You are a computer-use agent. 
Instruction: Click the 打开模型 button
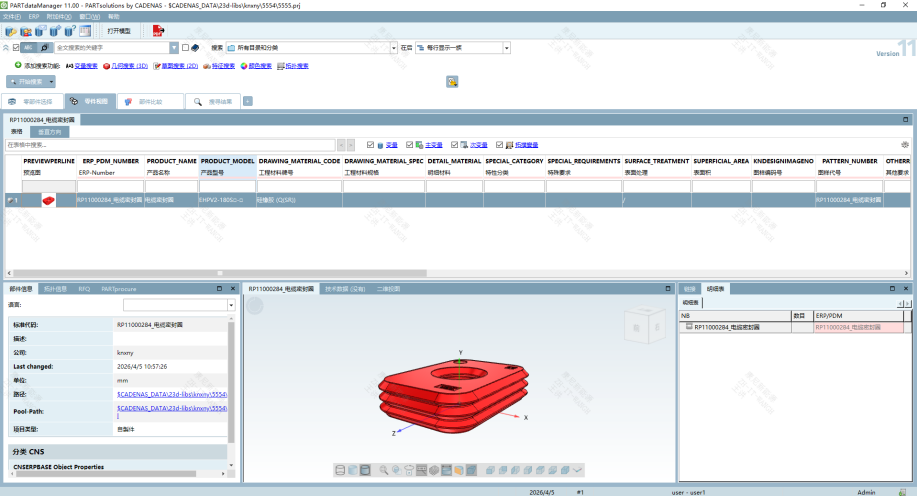pyautogui.click(x=119, y=31)
